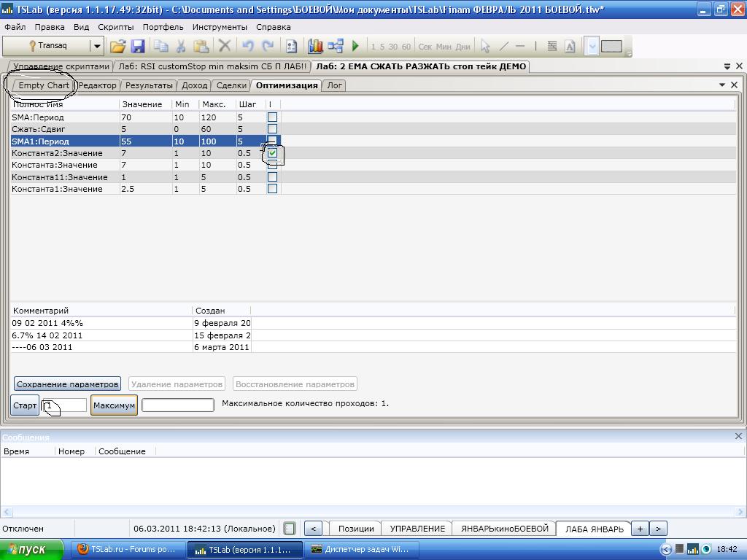747x560 pixels.
Task: Tick the Константа1:Значение optimization checkbox
Action: point(272,189)
